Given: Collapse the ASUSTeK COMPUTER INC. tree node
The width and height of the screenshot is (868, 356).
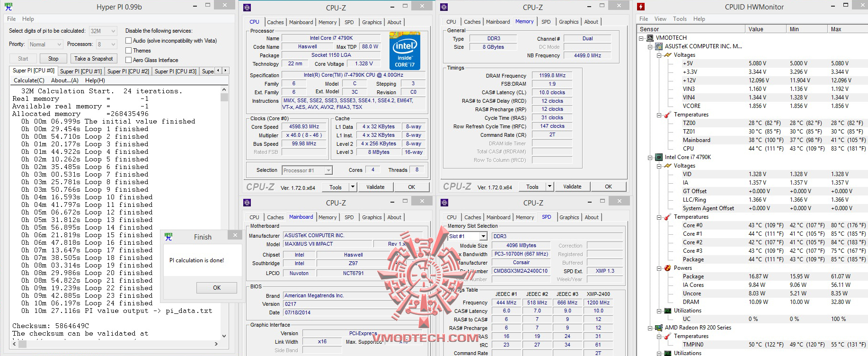Looking at the screenshot, I should coord(650,46).
